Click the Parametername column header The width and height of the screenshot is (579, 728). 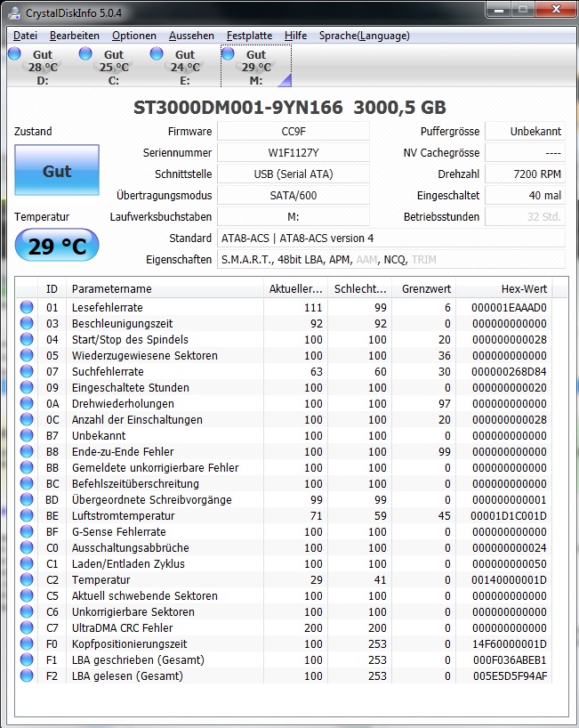[x=165, y=288]
